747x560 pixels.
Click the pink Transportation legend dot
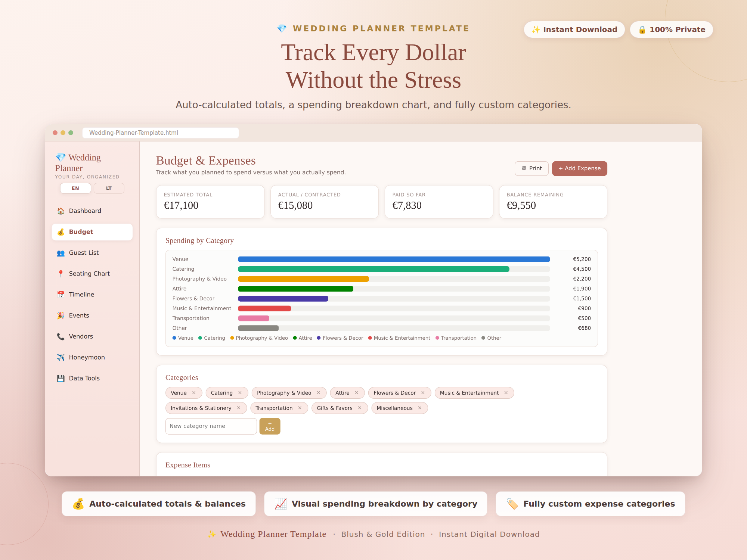coord(437,338)
